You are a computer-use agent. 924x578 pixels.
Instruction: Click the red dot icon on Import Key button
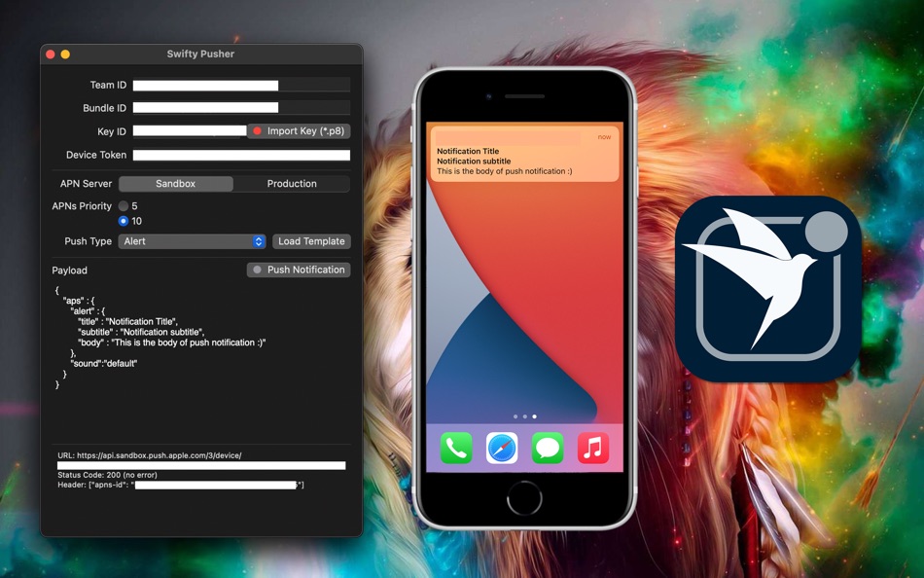click(255, 131)
